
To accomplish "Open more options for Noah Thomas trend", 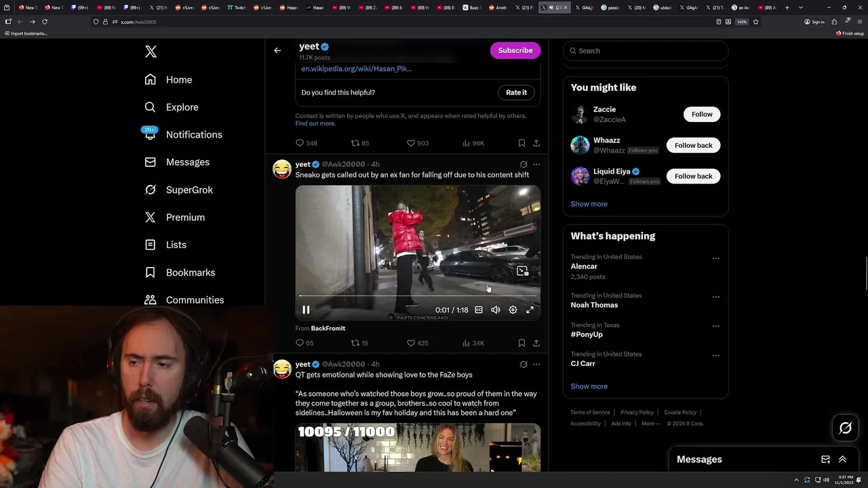I will pyautogui.click(x=715, y=297).
